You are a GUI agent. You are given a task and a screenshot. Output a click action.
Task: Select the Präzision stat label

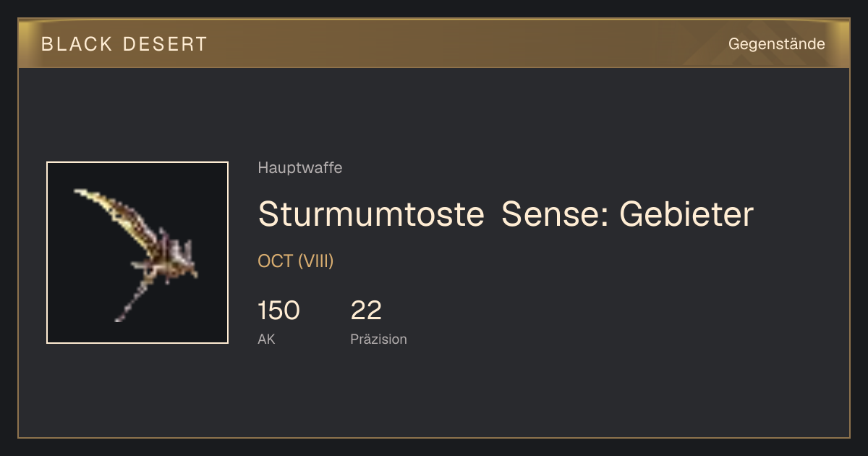click(378, 339)
